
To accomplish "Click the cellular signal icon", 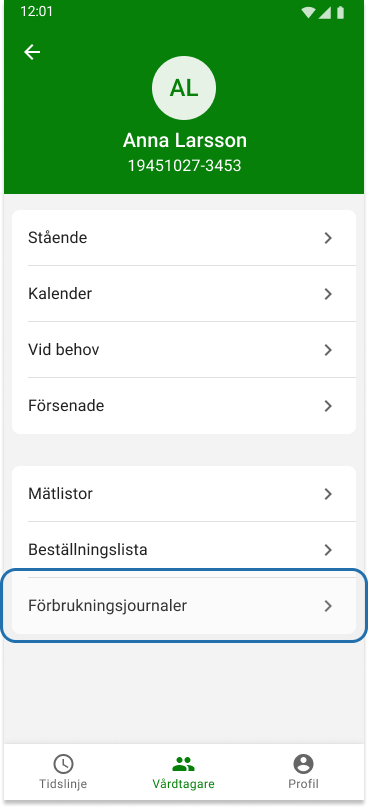I will (x=325, y=13).
